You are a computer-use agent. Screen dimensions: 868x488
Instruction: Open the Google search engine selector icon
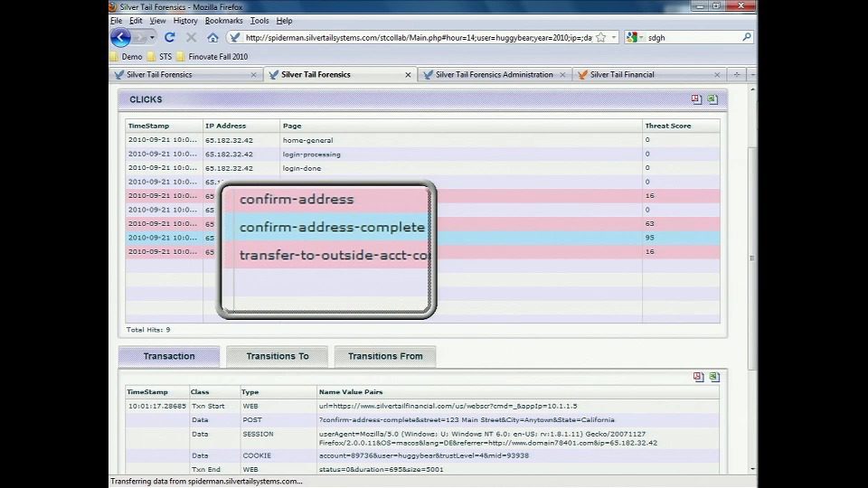coord(632,38)
